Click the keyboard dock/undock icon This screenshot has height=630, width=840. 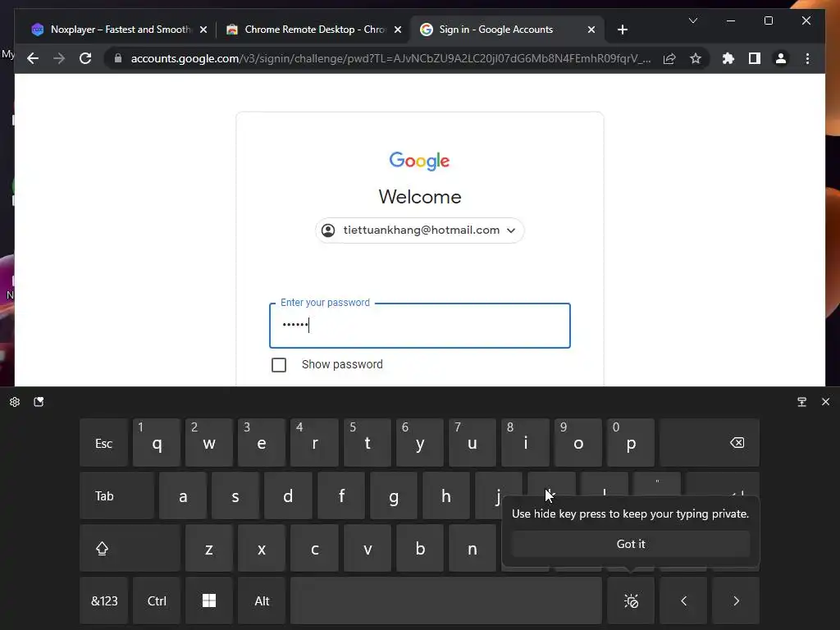801,402
